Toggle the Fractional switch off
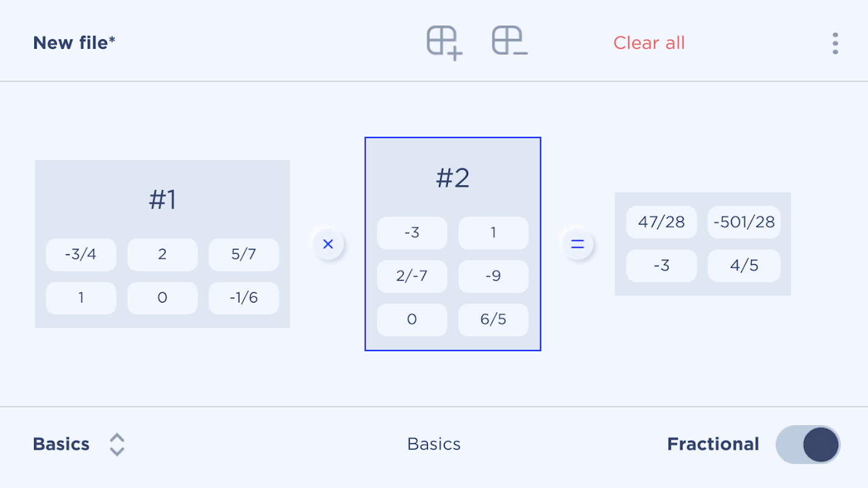This screenshot has height=488, width=868. (x=808, y=444)
